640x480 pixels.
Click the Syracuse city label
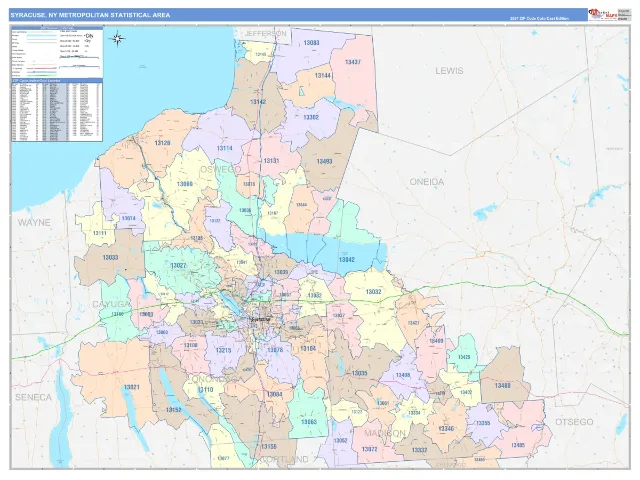262,319
